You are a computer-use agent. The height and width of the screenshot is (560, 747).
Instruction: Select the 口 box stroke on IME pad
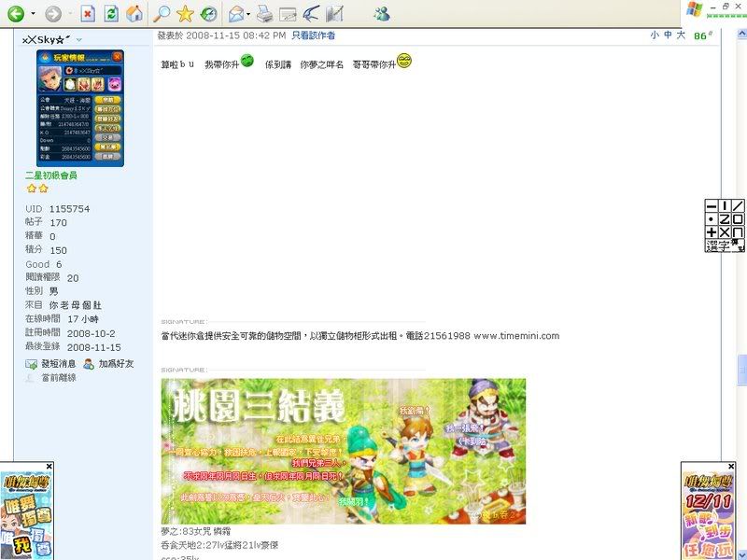pyautogui.click(x=738, y=219)
